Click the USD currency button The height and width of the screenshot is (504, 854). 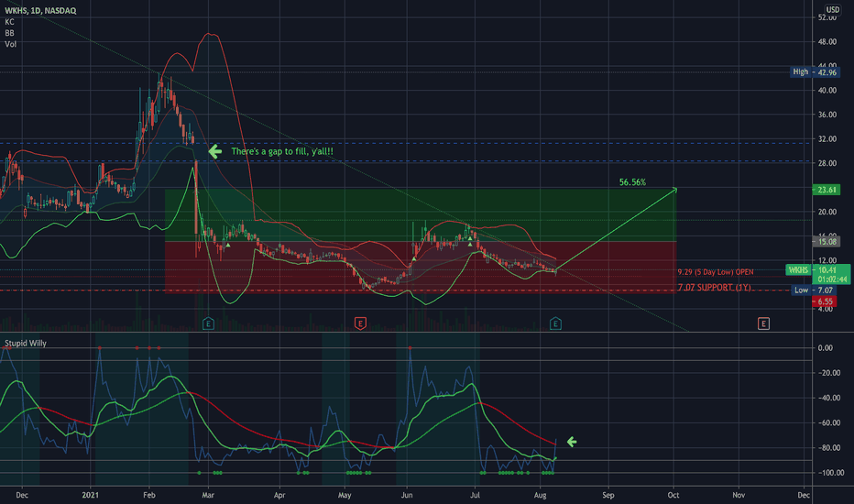pyautogui.click(x=833, y=9)
